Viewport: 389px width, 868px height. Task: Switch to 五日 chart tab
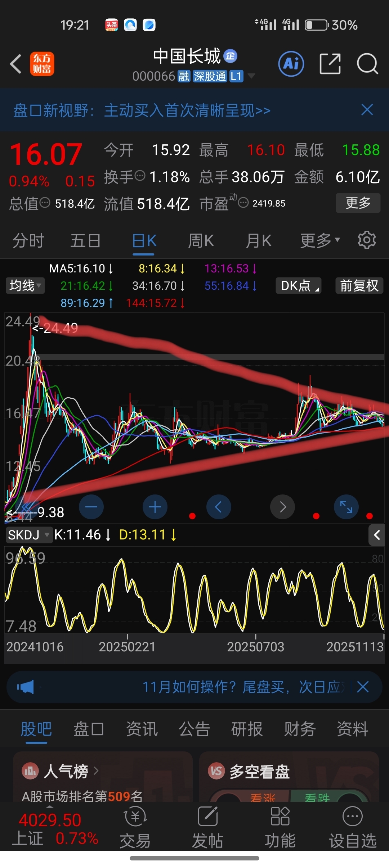click(85, 240)
